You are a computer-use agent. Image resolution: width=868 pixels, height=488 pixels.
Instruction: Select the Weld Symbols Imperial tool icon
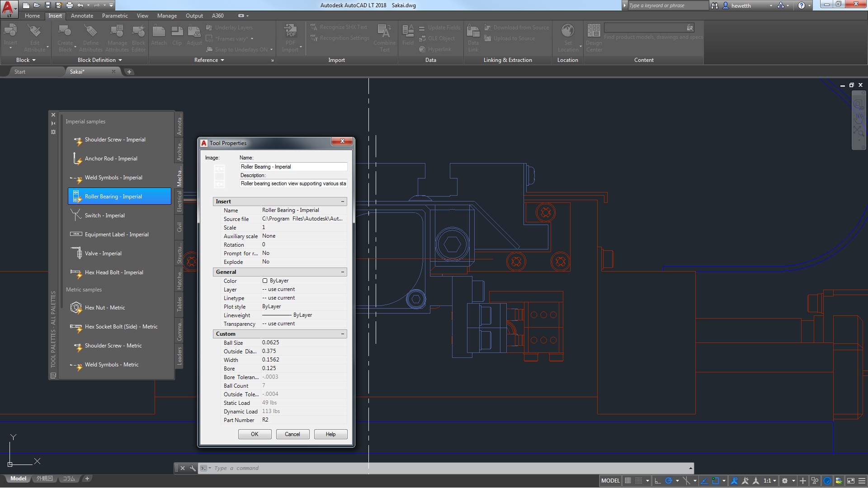click(x=75, y=177)
